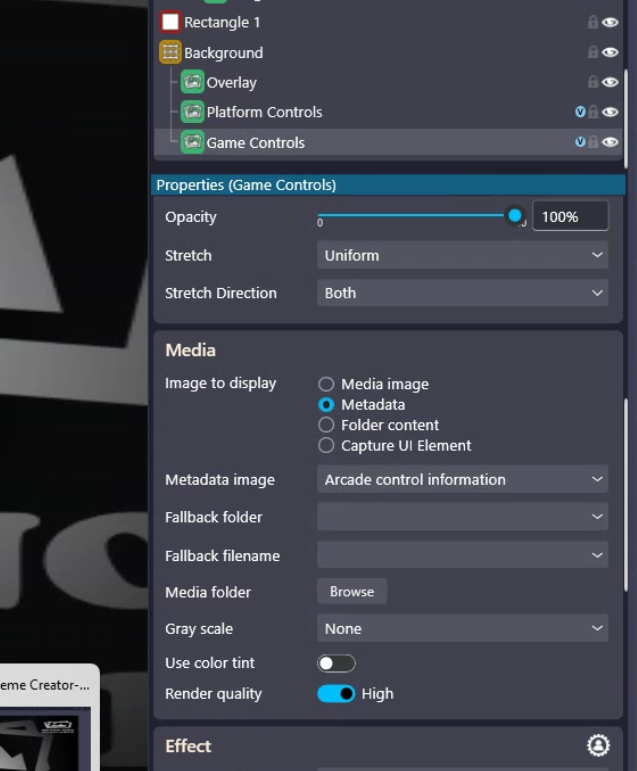This screenshot has height=771, width=637.
Task: Open the Fallback filename dropdown
Action: 462,556
